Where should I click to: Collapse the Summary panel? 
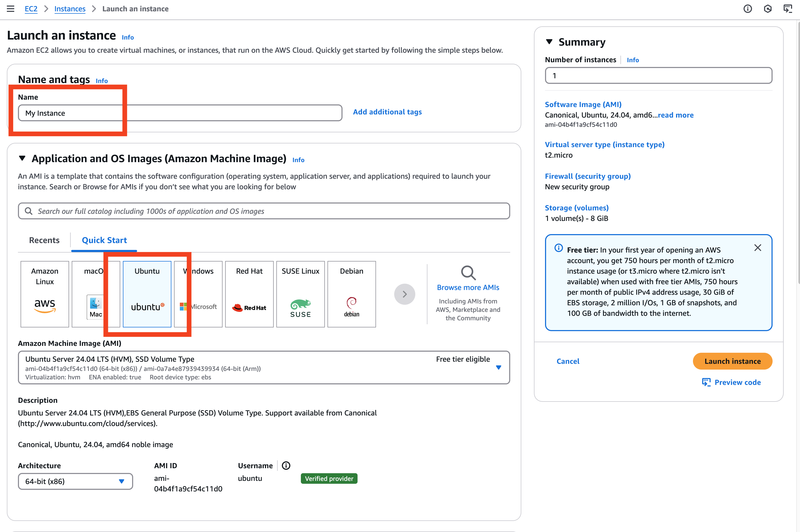[x=549, y=42]
